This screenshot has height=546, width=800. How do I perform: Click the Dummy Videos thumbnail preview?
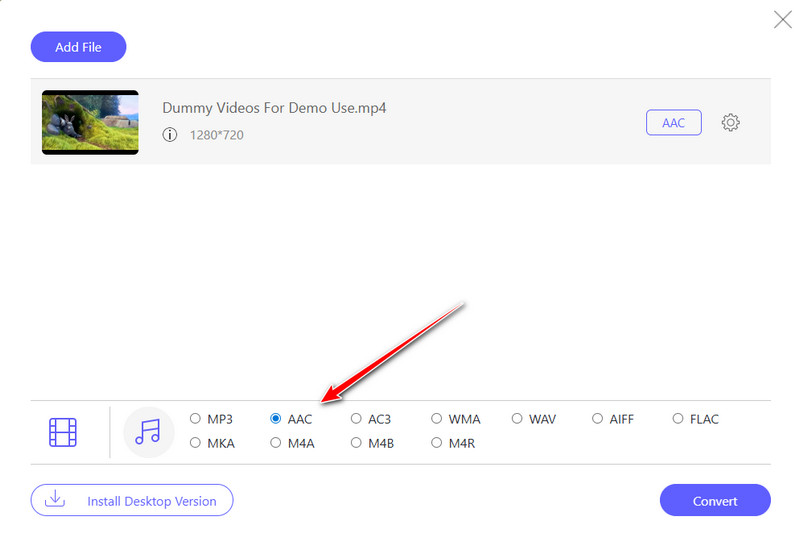(90, 122)
